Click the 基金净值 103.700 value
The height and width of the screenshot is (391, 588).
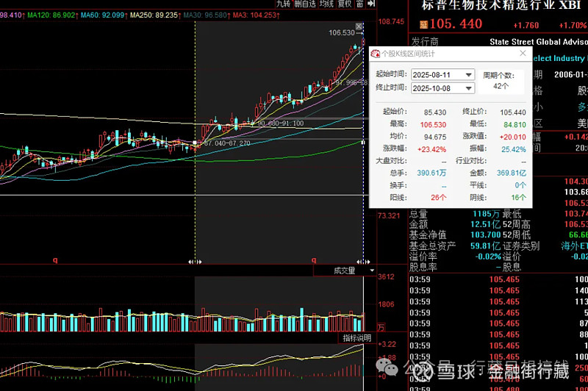click(485, 235)
